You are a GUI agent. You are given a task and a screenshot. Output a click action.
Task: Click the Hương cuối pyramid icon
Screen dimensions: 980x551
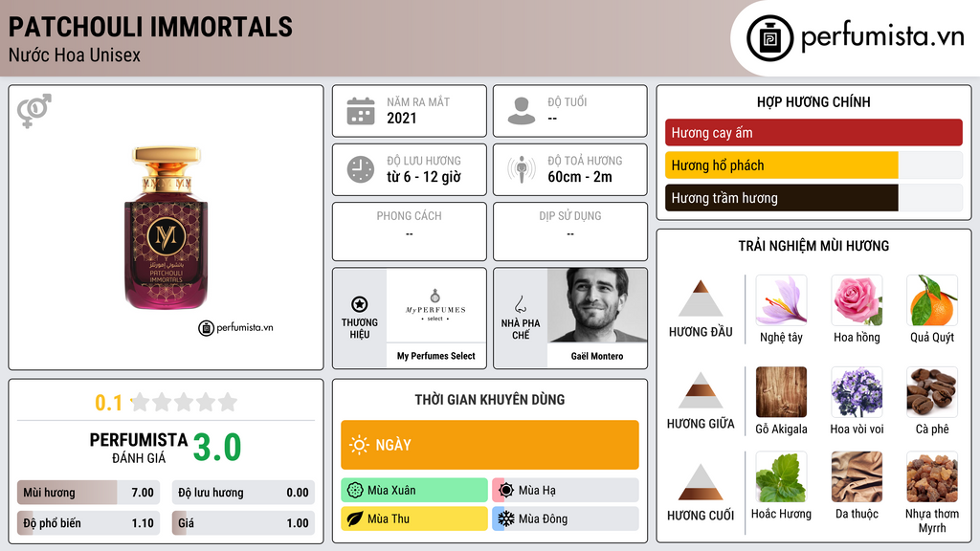pos(701,482)
